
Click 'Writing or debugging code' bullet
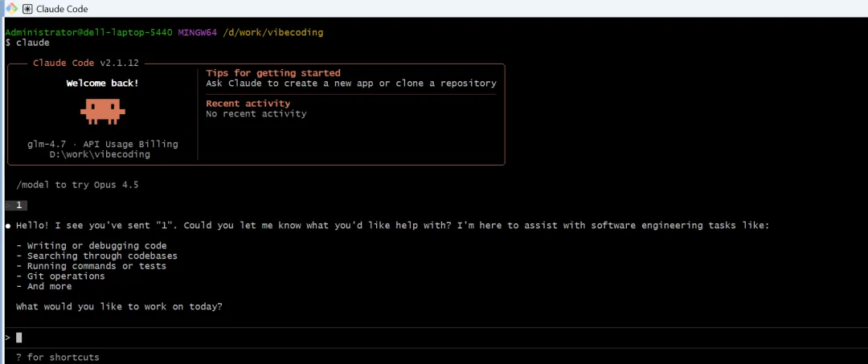[x=92, y=246]
